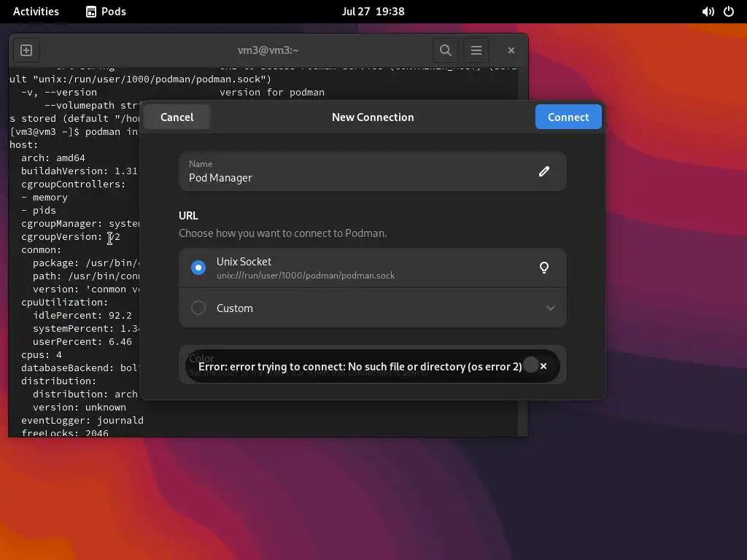Open the system volume indicator
This screenshot has width=747, height=560.
[x=708, y=12]
